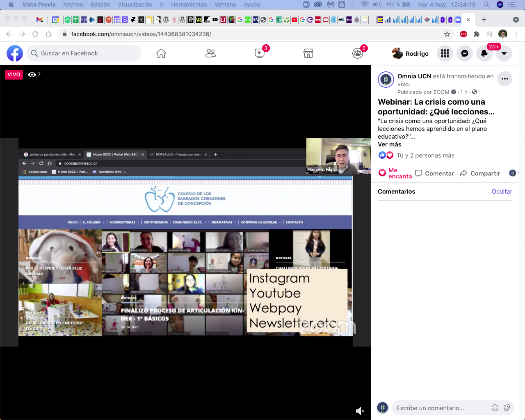
Task: Open the nine-dot Facebook menu grid
Action: (445, 53)
